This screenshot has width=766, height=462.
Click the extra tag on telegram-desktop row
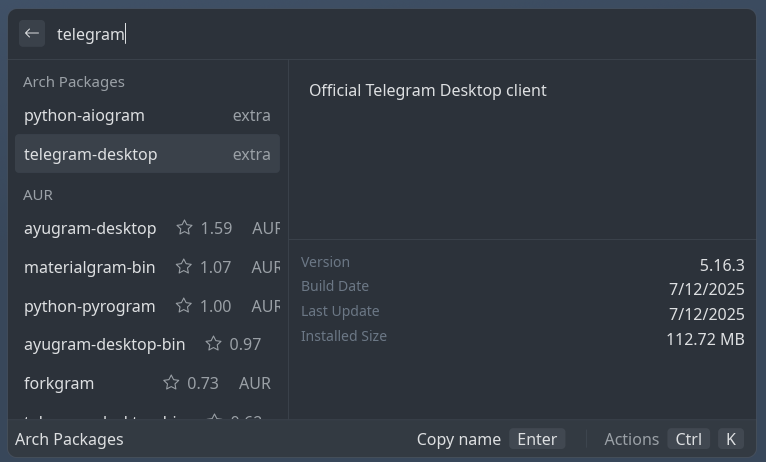[x=252, y=154]
